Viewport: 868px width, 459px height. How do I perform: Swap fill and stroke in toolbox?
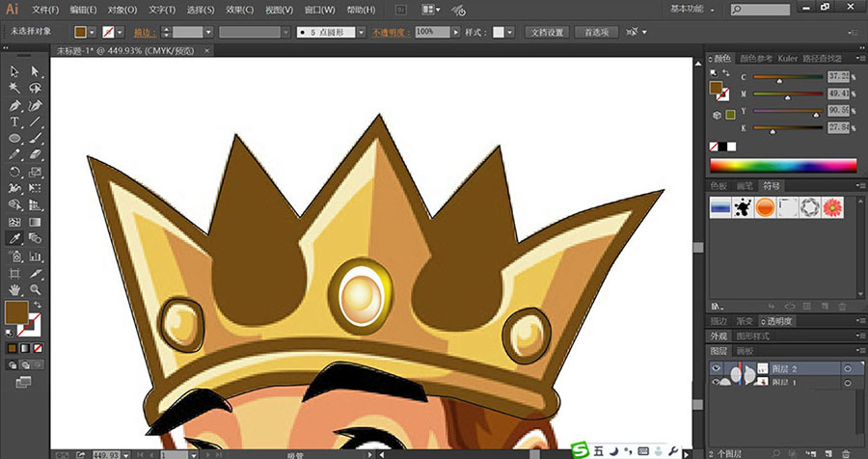37,305
